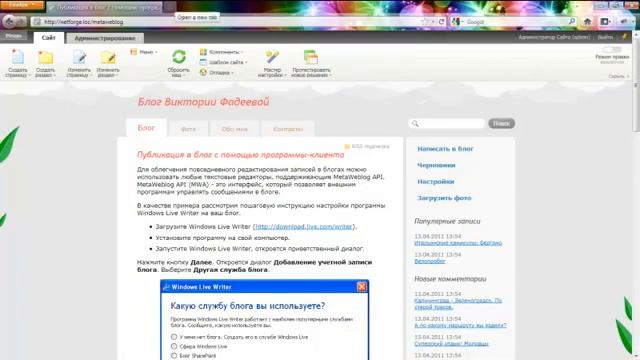Screen dimensions: 640x360
Task: Click the Загрузить фото link
Action: click(444, 198)
